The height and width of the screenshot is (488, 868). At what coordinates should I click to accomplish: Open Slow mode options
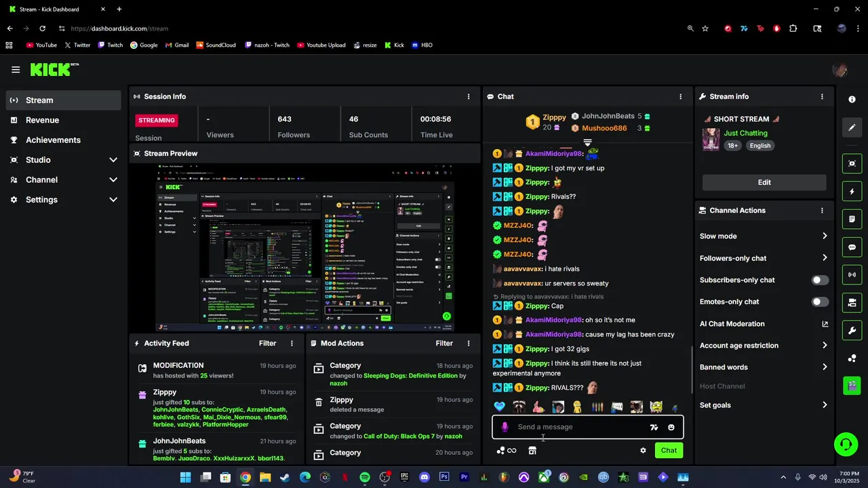tap(764, 236)
